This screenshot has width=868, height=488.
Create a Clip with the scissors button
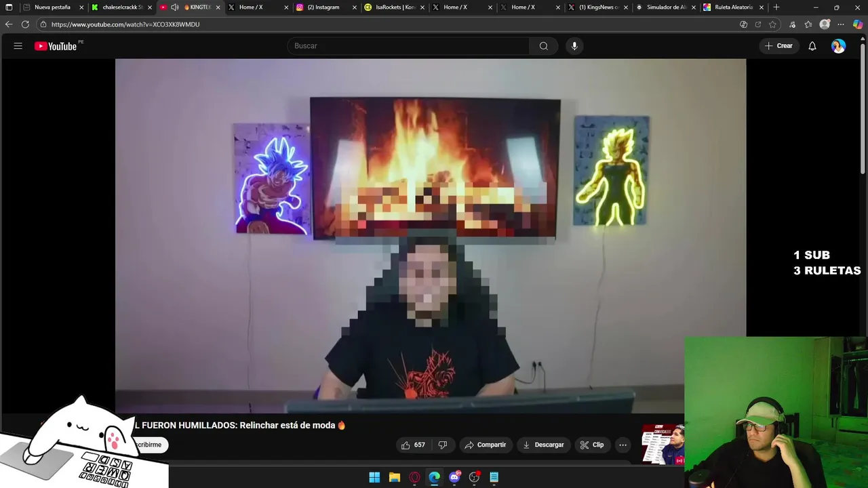point(592,445)
